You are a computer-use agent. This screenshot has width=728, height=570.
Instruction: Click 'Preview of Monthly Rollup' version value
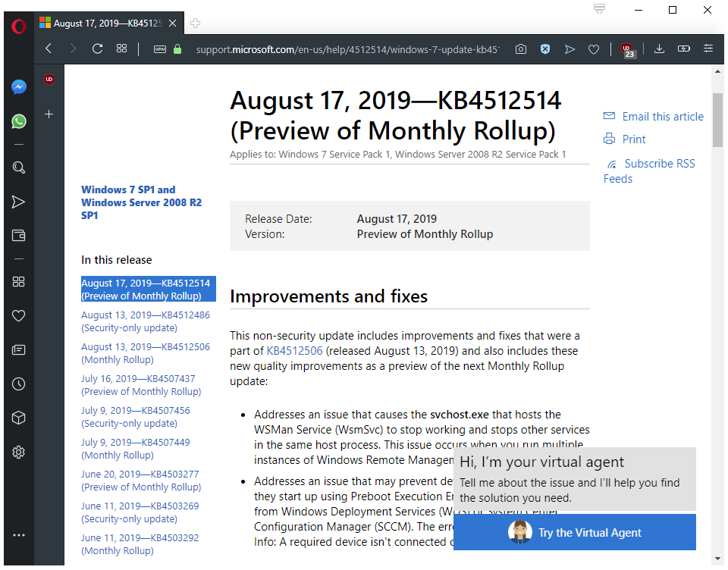pyautogui.click(x=425, y=234)
